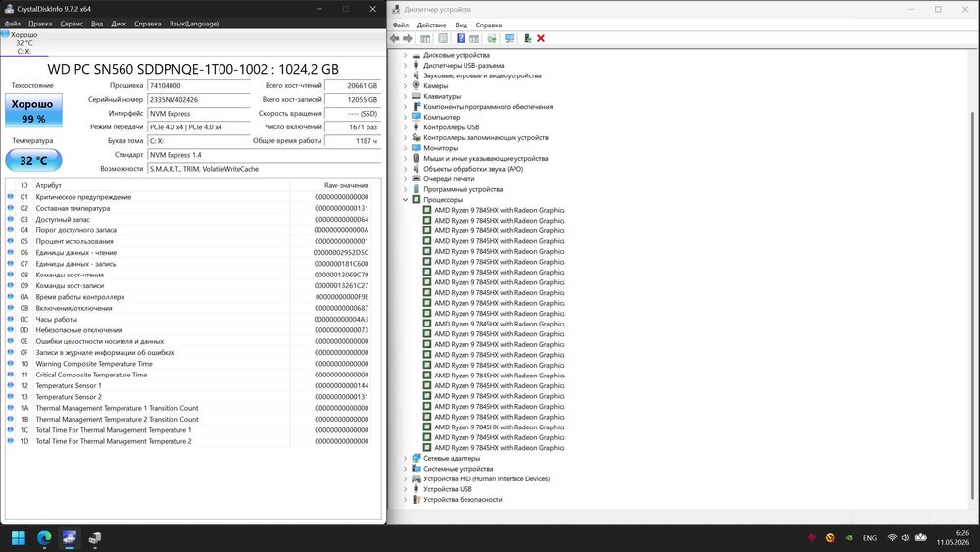
Task: Click the status dot for Часы работы row
Action: pyautogui.click(x=10, y=319)
